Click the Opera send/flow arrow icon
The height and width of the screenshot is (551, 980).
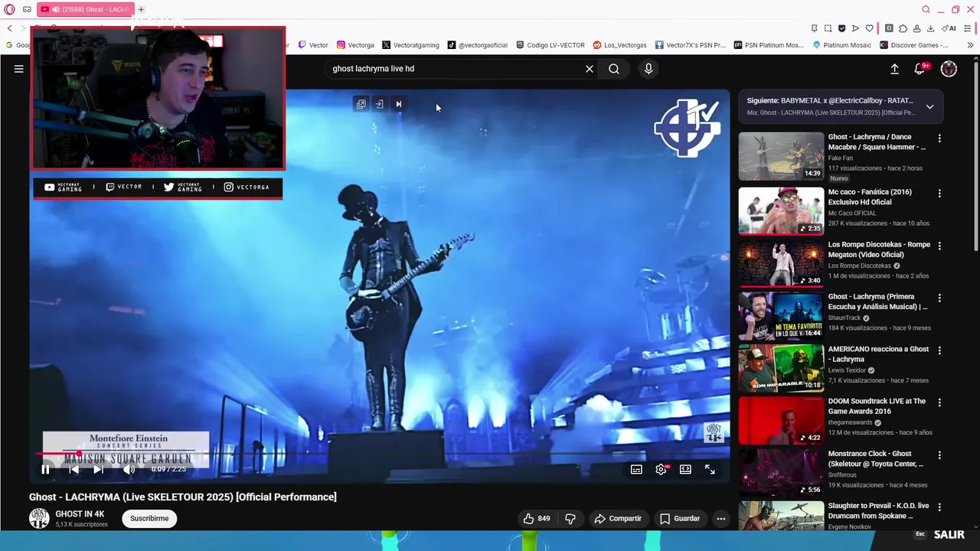coord(855,28)
